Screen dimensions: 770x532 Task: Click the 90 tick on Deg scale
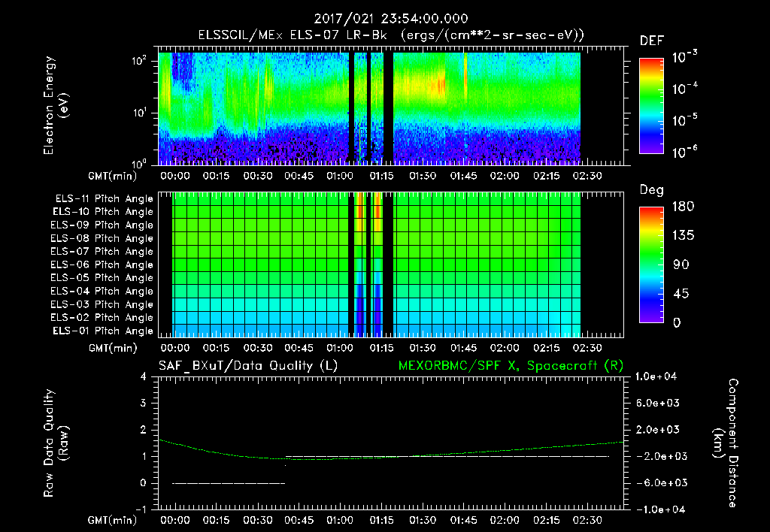click(x=681, y=265)
